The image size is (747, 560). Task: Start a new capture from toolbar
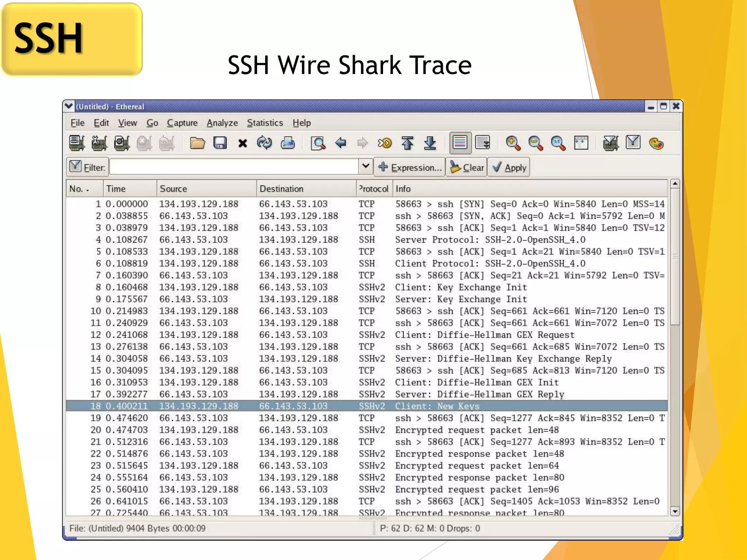coord(122,143)
